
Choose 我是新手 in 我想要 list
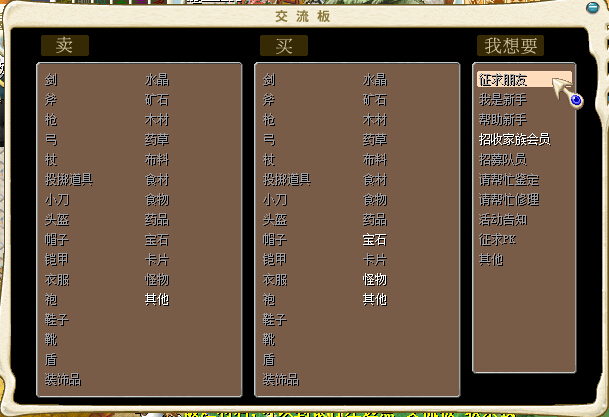click(x=503, y=99)
